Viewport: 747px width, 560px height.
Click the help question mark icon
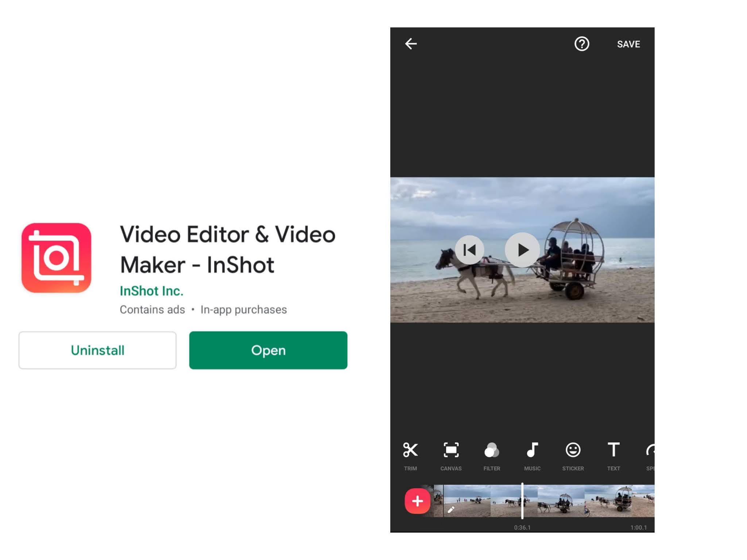click(581, 44)
